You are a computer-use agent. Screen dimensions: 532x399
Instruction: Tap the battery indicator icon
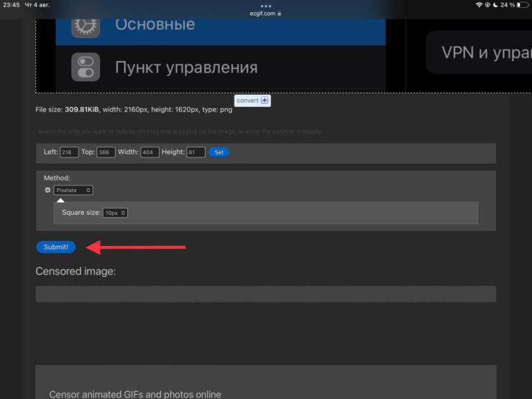click(523, 5)
